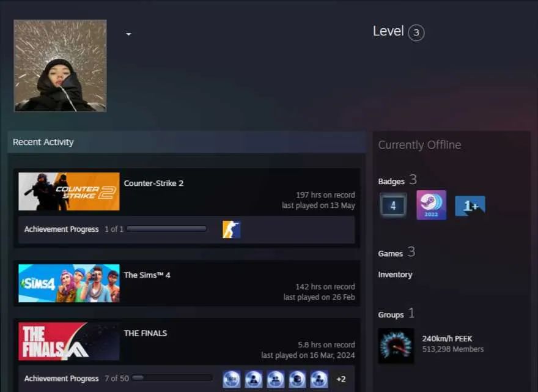Click the '5.8 hrs on record' text

[326, 345]
